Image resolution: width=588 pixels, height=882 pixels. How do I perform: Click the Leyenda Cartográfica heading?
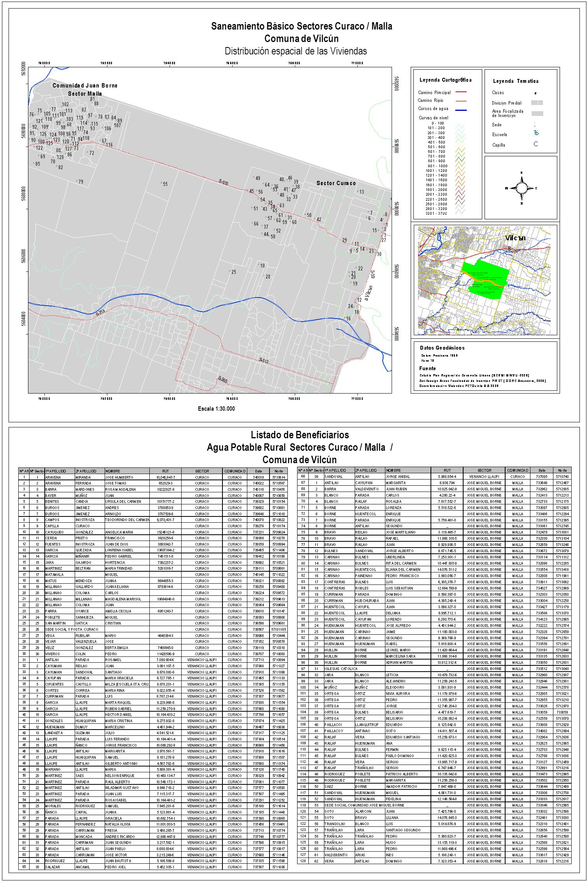(445, 80)
